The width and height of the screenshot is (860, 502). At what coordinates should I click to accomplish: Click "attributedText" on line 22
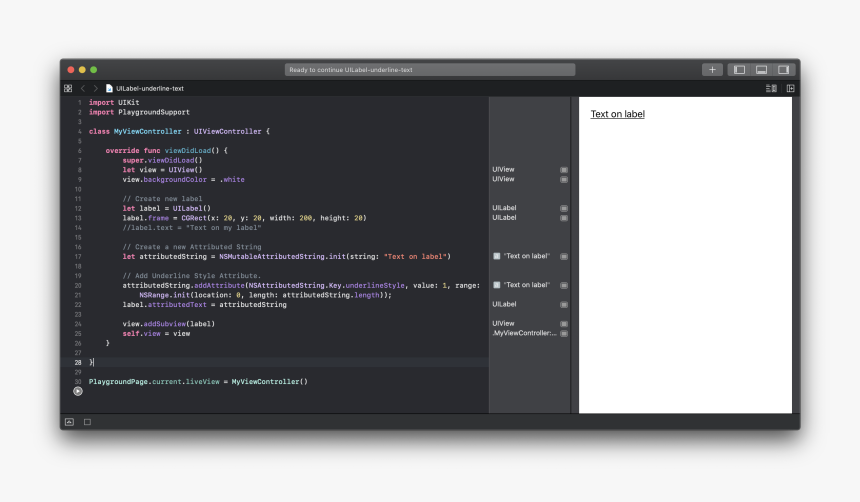(177, 304)
